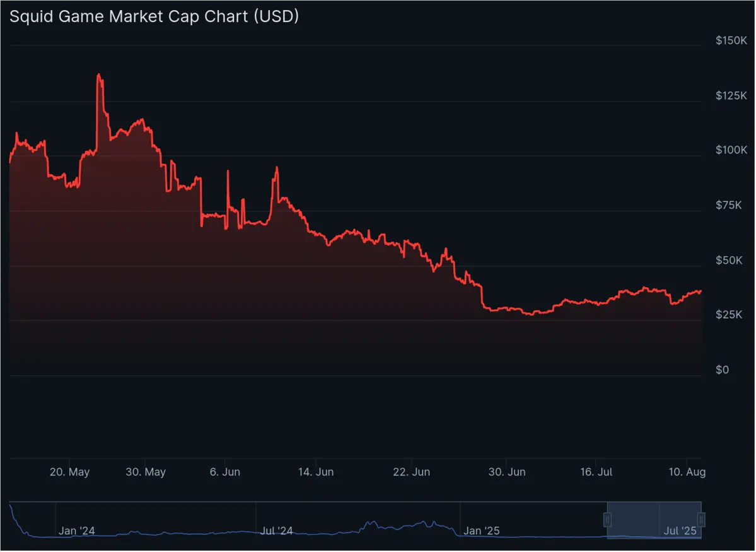The image size is (756, 552).
Task: Select the 16. Jul date label
Action: (x=596, y=471)
